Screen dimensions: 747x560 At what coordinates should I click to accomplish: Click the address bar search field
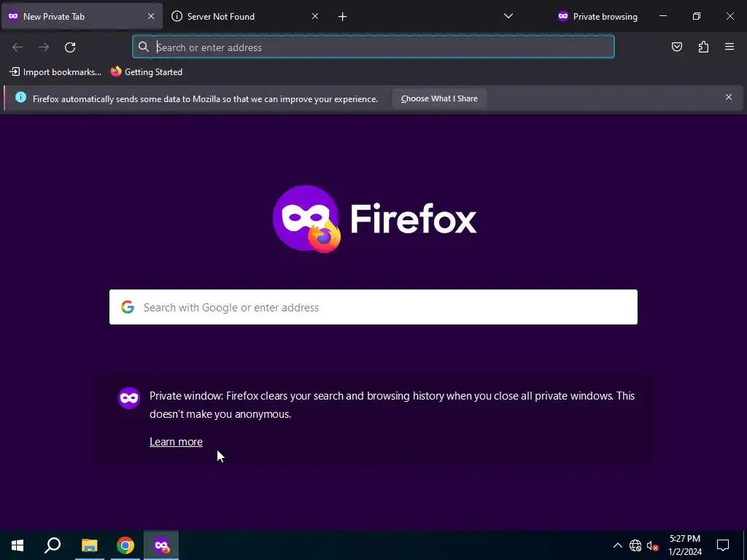pyautogui.click(x=373, y=47)
